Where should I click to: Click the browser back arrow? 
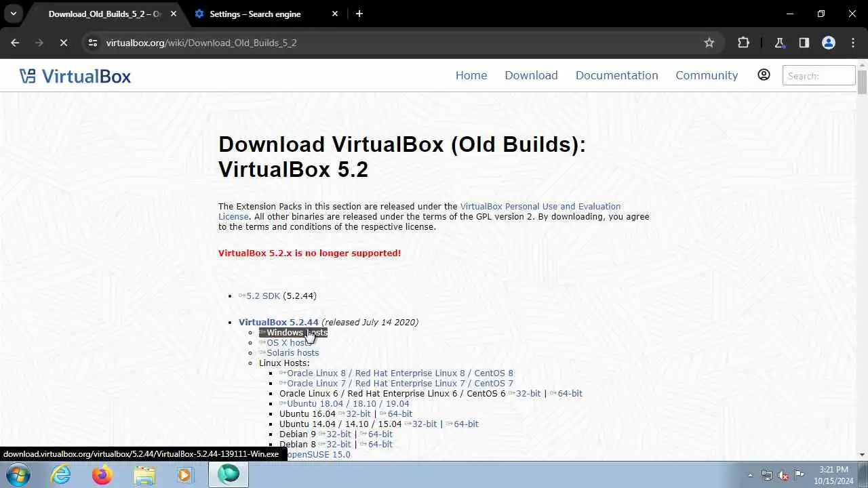tap(15, 43)
